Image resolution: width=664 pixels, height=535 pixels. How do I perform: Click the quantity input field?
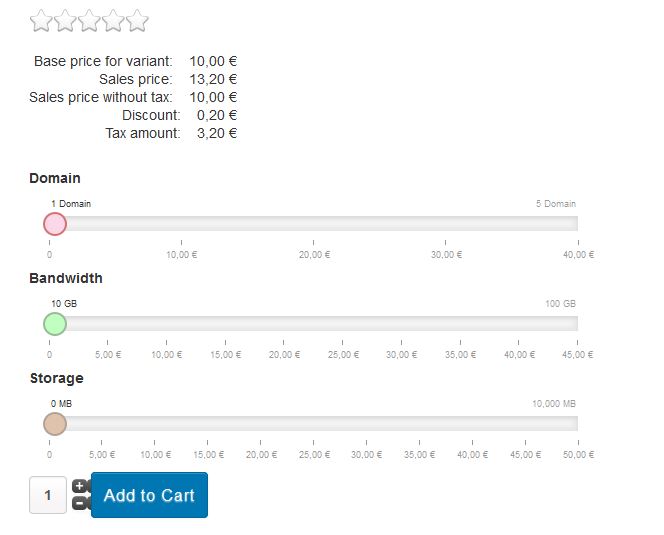click(x=48, y=495)
